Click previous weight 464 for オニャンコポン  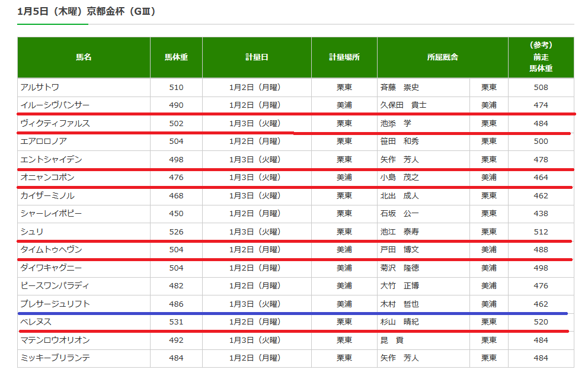[541, 177]
